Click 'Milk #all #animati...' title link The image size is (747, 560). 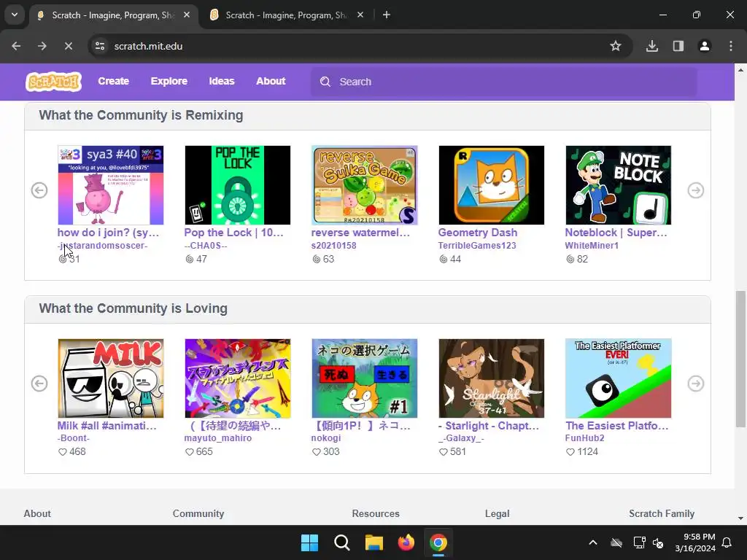click(x=107, y=426)
